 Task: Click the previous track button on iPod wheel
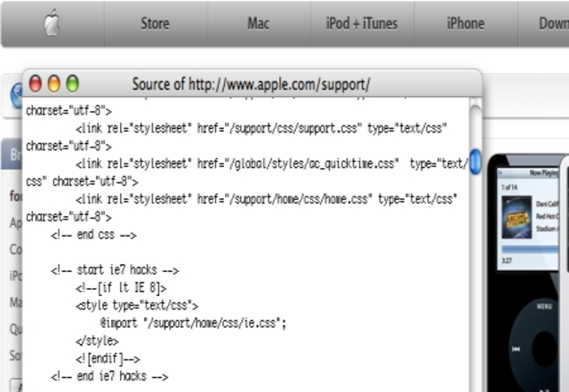coord(516,349)
